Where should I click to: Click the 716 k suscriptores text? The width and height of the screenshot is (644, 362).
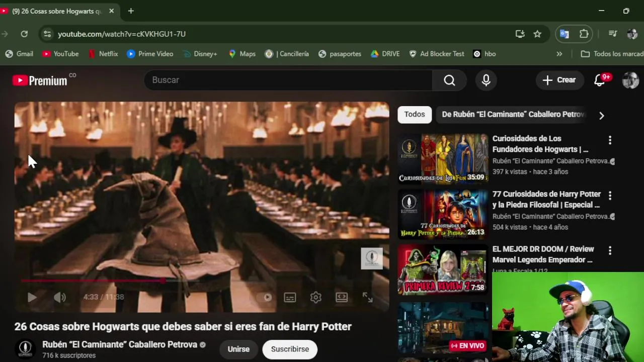point(69,355)
